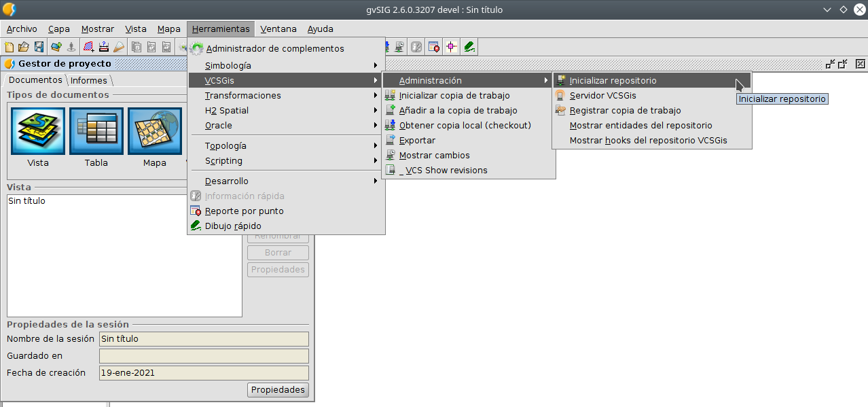This screenshot has width=868, height=407.
Task: Click the ruler scale toolbar icon
Action: coord(104,47)
